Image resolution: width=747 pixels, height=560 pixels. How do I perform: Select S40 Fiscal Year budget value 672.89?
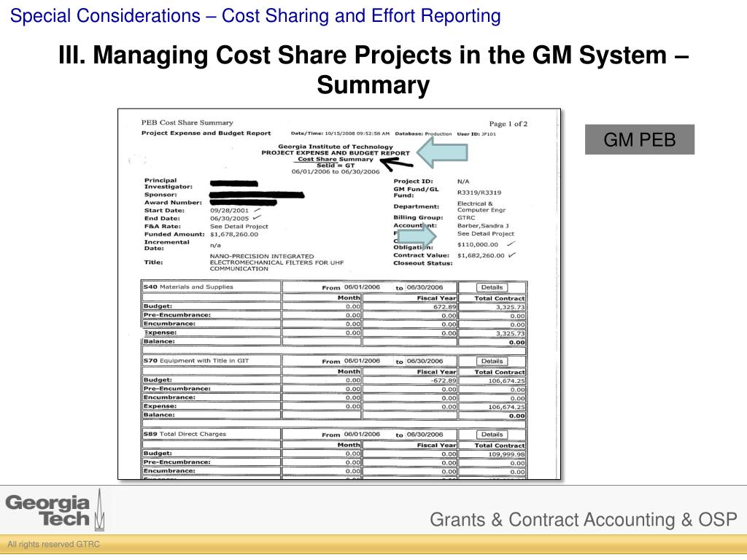(444, 307)
